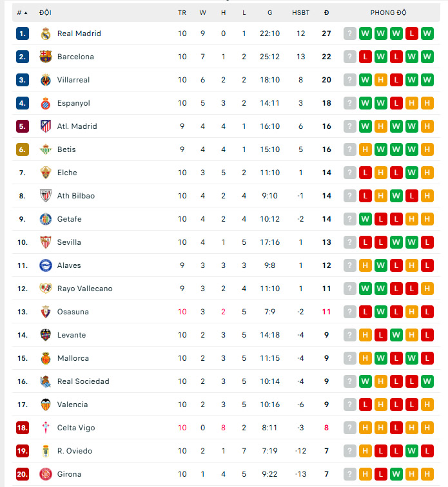Click Real Madrid's red L form badge

[x=412, y=33]
